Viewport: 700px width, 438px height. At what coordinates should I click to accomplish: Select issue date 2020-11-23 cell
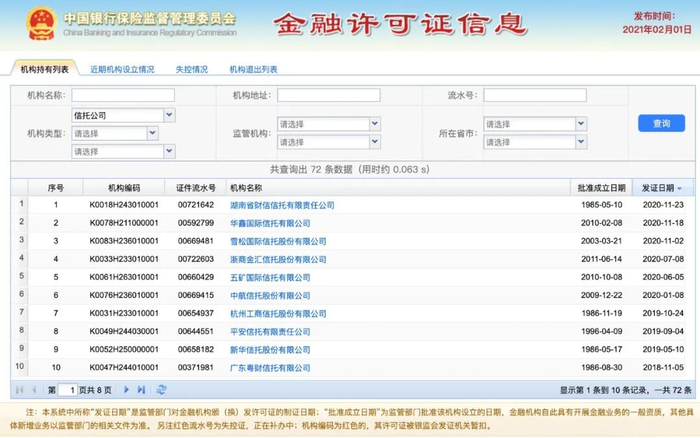click(663, 205)
